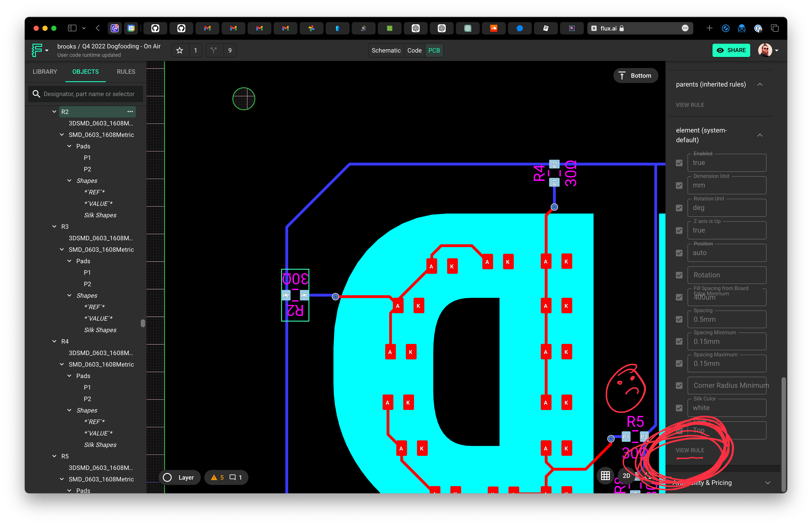Open the brooks owner link in title
Image resolution: width=812 pixels, height=526 pixels.
tap(67, 46)
